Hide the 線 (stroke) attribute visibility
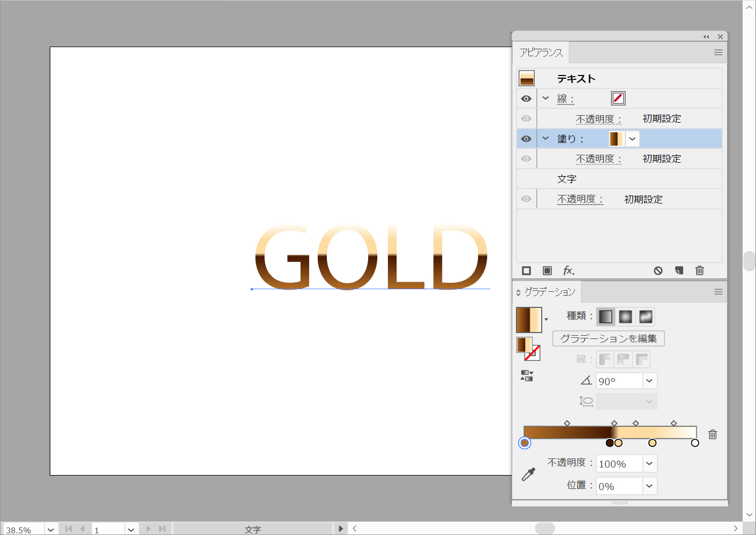The image size is (756, 535). click(x=526, y=99)
